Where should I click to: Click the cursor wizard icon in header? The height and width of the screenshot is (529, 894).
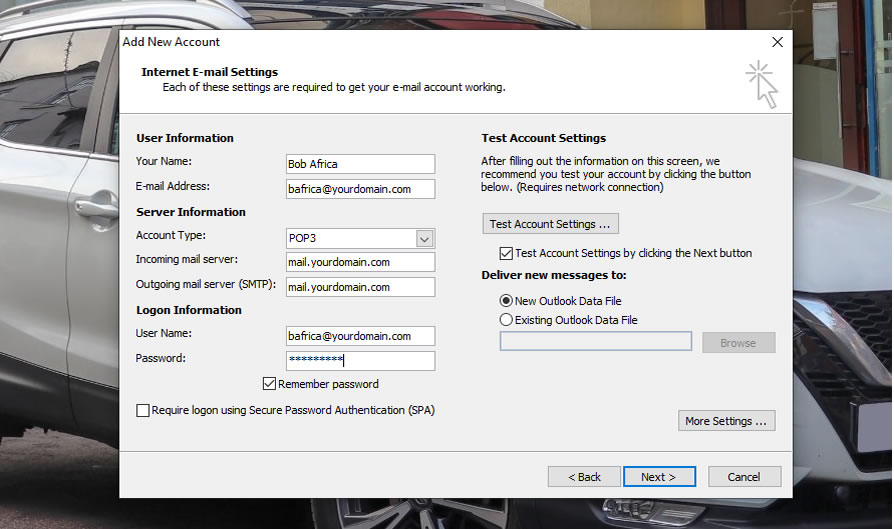[762, 84]
